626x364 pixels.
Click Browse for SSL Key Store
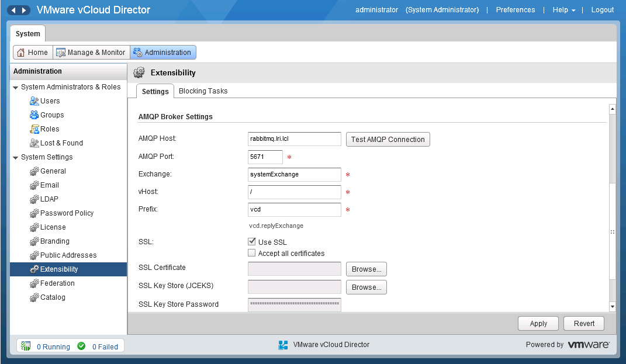click(366, 287)
